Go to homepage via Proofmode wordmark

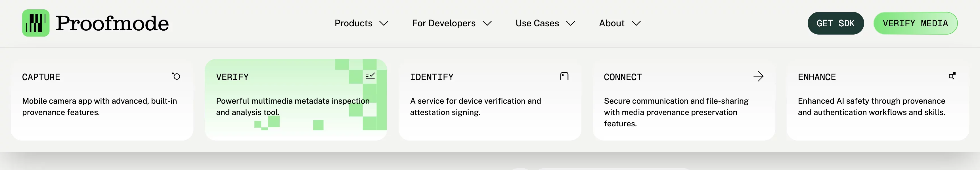[x=112, y=24]
